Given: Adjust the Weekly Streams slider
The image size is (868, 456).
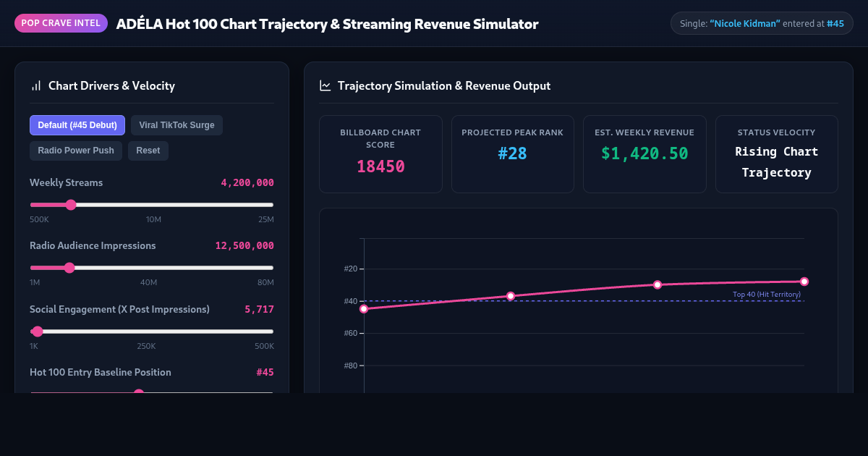Looking at the screenshot, I should (152, 205).
